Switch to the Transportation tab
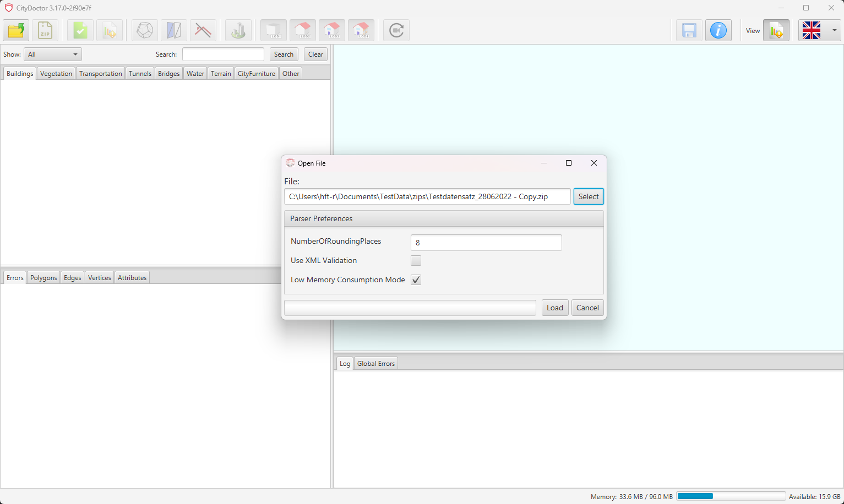 [x=101, y=74]
